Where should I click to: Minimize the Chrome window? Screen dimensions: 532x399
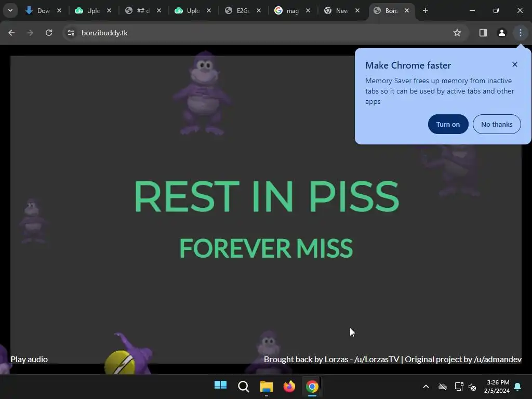pos(472,10)
